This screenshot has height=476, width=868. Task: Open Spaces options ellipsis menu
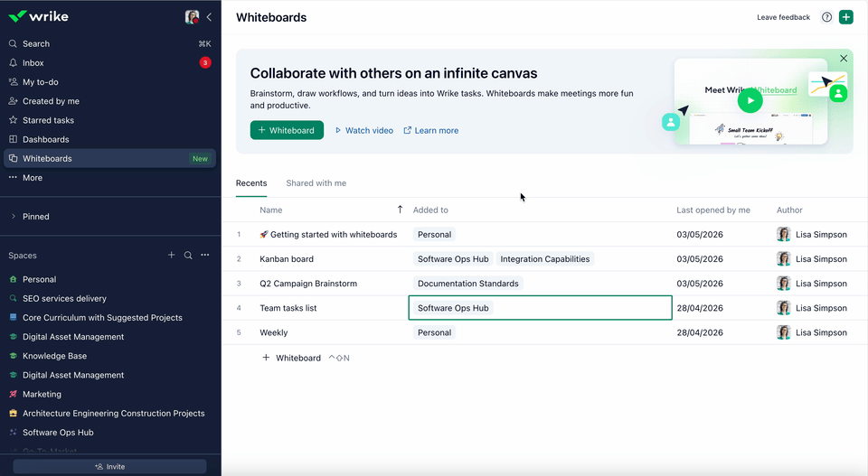205,255
